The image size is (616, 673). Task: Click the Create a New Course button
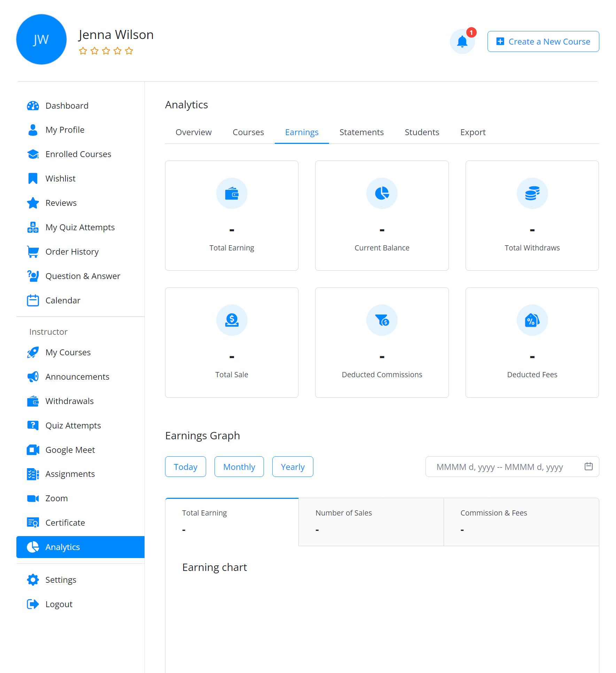(543, 41)
